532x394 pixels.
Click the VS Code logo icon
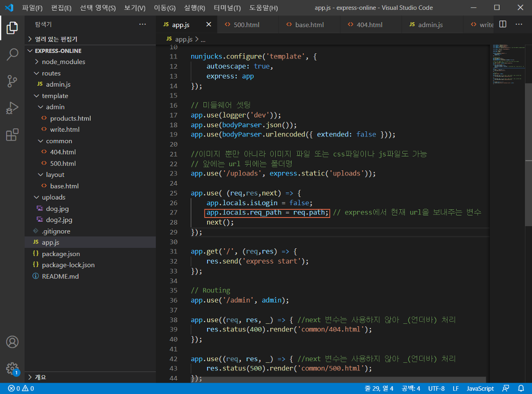point(9,8)
